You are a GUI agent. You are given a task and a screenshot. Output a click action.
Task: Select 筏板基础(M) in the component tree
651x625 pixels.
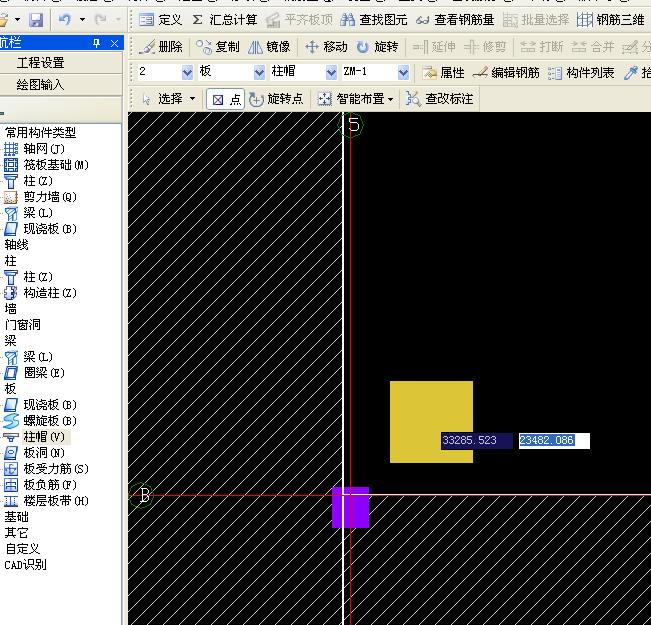point(56,165)
